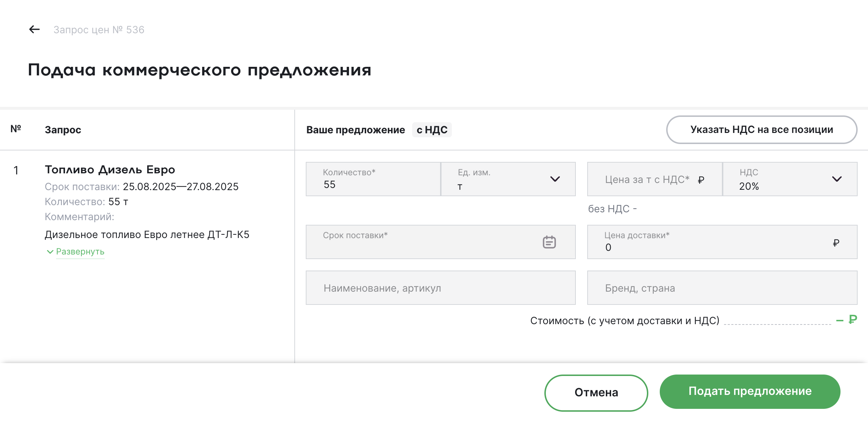Click the back arrow icon
Screen dimensions: 868x421
(34, 29)
